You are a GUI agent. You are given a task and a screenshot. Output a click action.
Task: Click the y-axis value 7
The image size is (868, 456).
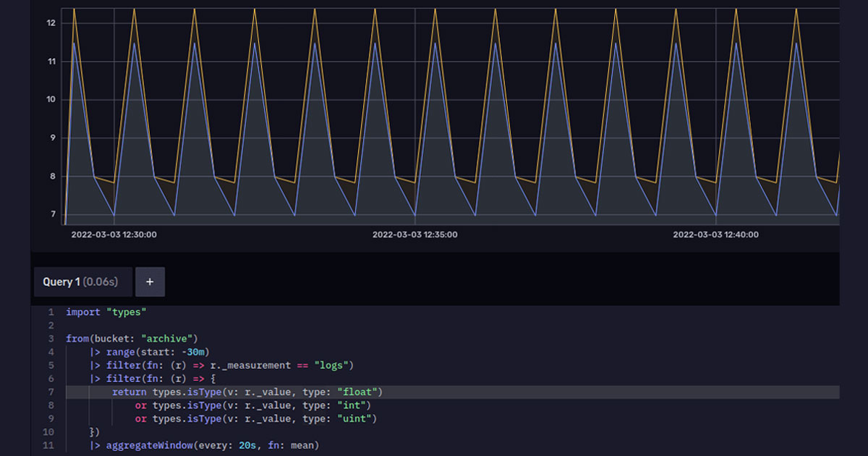(x=51, y=214)
